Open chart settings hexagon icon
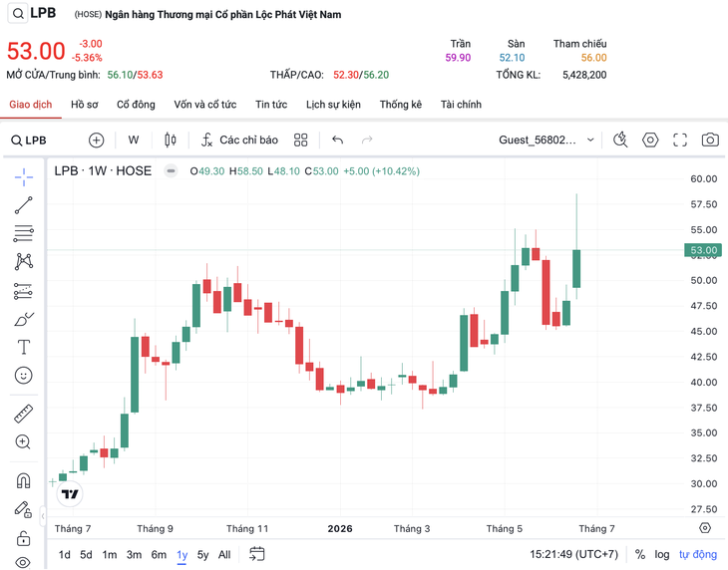The height and width of the screenshot is (570, 728). [x=650, y=140]
